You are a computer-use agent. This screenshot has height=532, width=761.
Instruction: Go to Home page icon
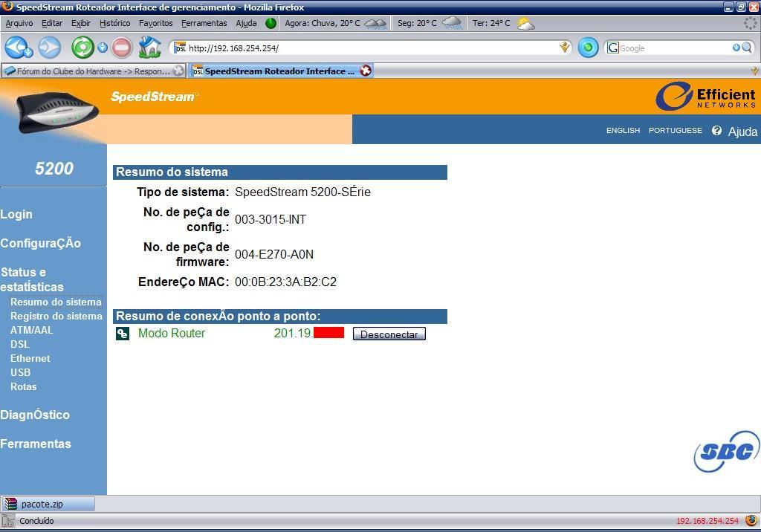(x=150, y=47)
